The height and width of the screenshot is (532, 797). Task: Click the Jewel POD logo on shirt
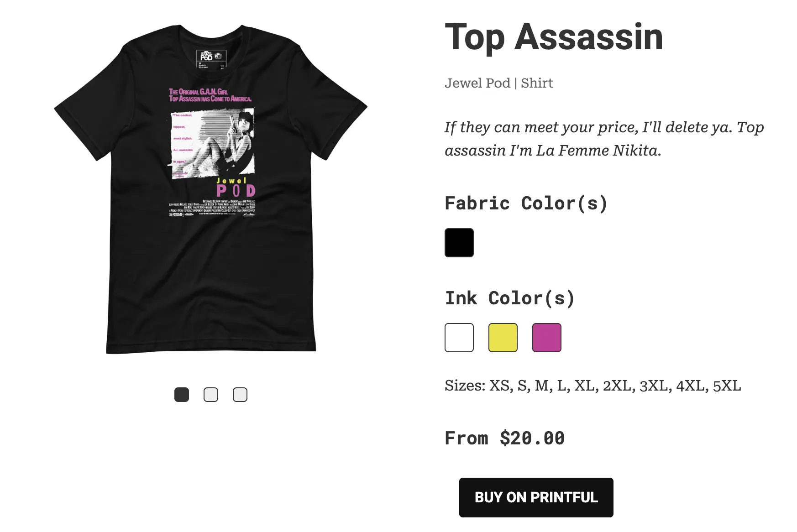click(x=236, y=188)
